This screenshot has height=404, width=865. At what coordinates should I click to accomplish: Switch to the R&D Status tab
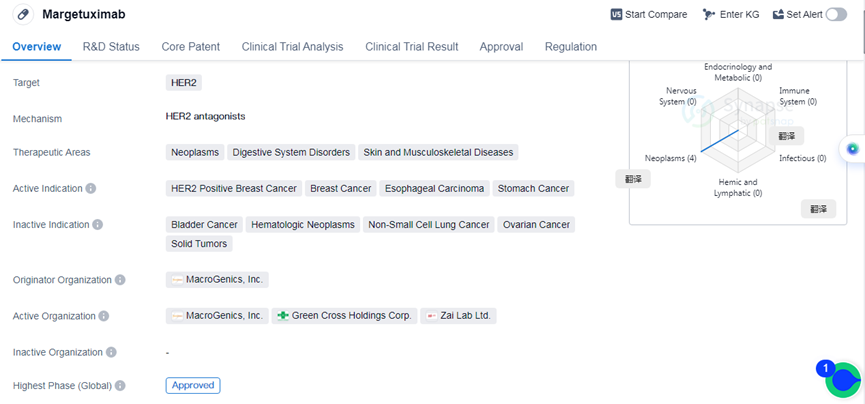point(111,47)
